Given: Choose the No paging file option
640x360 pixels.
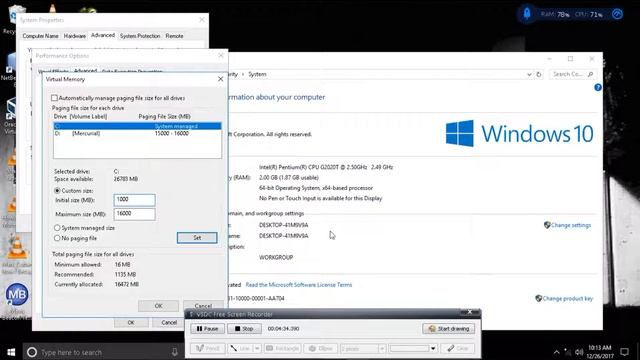Looking at the screenshot, I should 57,238.
